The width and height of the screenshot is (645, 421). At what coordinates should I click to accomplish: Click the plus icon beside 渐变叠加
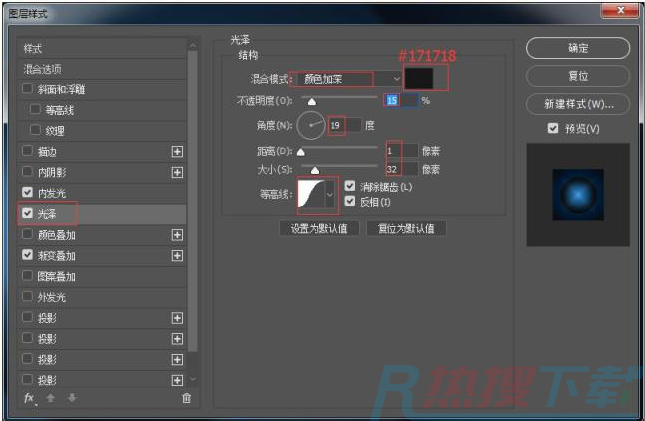click(178, 256)
